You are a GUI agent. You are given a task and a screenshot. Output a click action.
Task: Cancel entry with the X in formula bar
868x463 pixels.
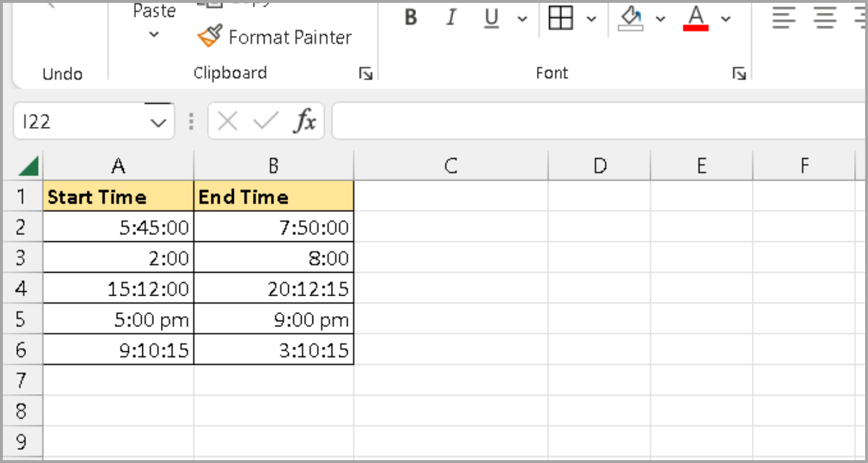[227, 121]
